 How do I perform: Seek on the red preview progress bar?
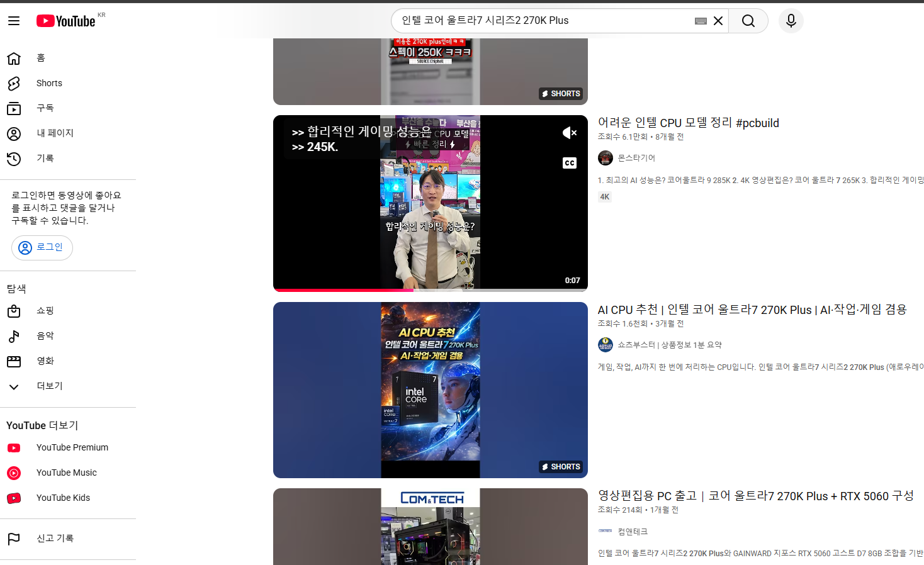[431, 290]
